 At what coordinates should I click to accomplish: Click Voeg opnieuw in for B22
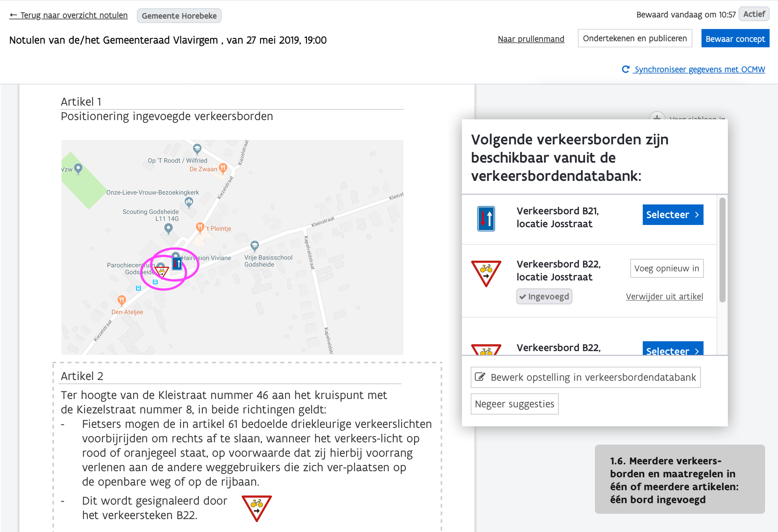click(667, 268)
